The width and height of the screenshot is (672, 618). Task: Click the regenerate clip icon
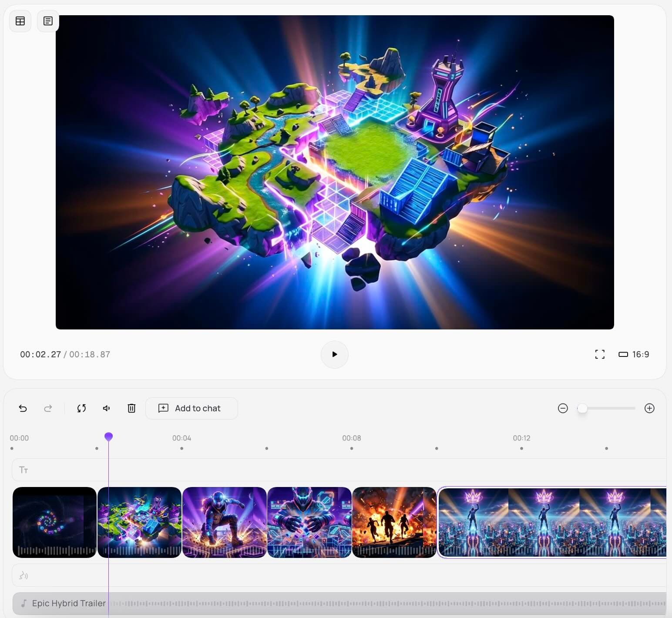pos(81,408)
